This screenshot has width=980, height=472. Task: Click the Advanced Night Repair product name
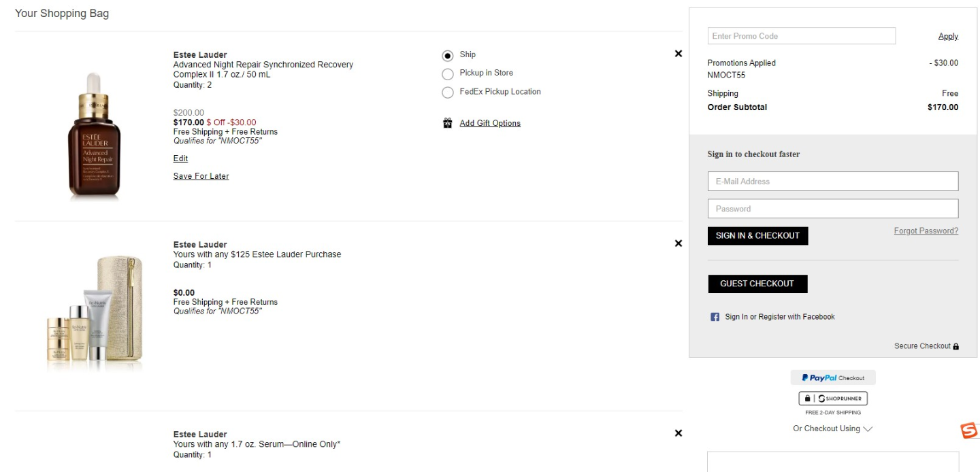click(263, 69)
